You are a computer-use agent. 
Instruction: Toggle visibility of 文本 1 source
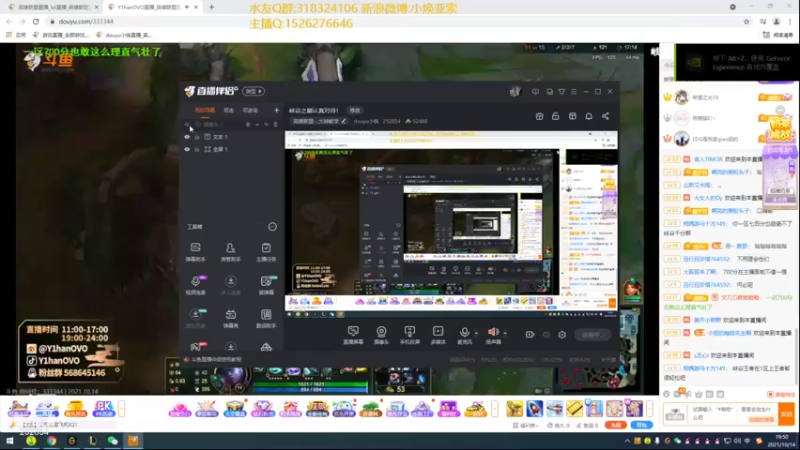[x=187, y=137]
